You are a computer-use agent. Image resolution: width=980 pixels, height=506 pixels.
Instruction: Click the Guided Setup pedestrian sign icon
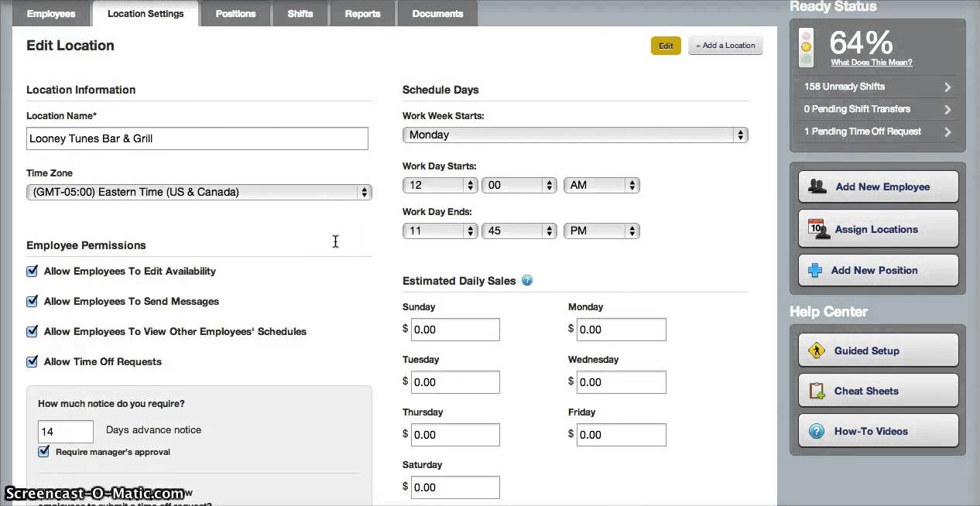pos(817,350)
